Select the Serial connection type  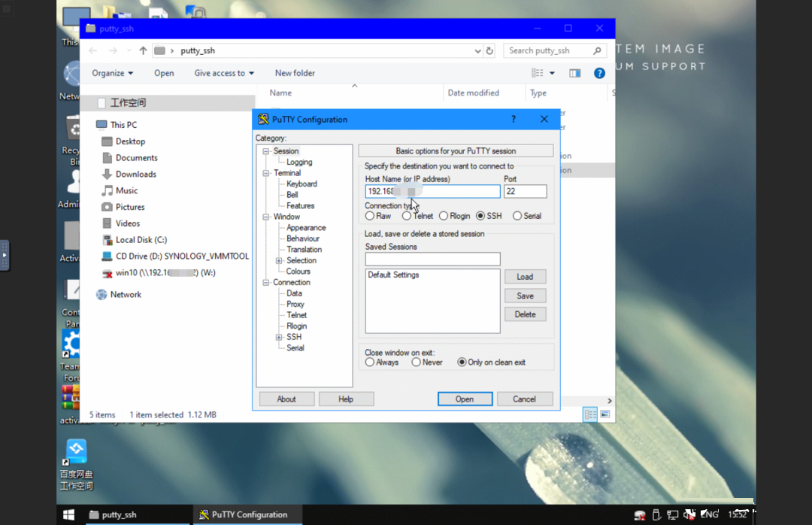[517, 216]
